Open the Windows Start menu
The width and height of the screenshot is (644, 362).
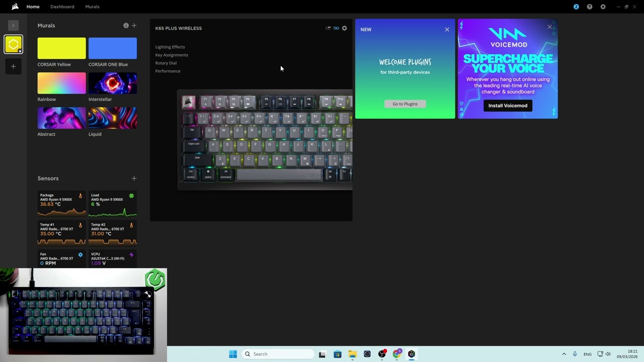coord(232,354)
